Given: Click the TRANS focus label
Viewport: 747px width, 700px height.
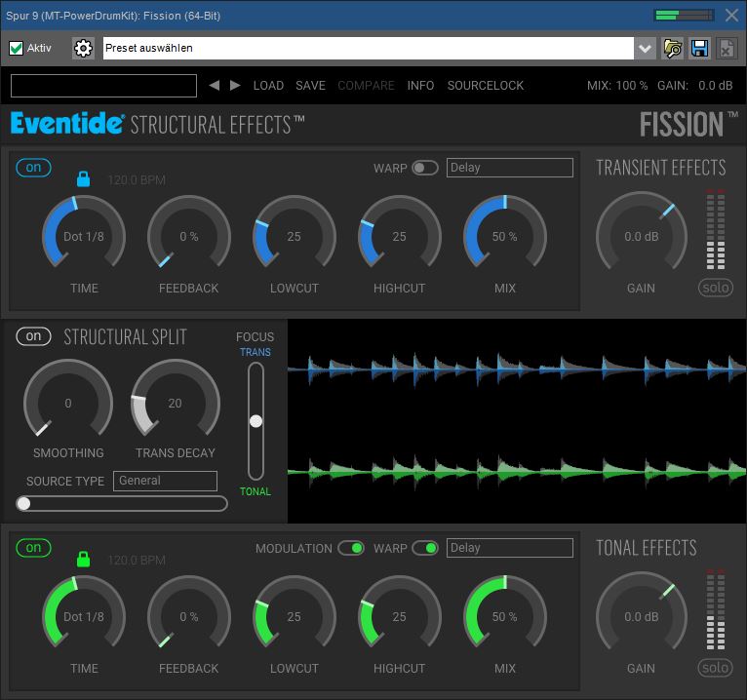Looking at the screenshot, I should [x=256, y=352].
